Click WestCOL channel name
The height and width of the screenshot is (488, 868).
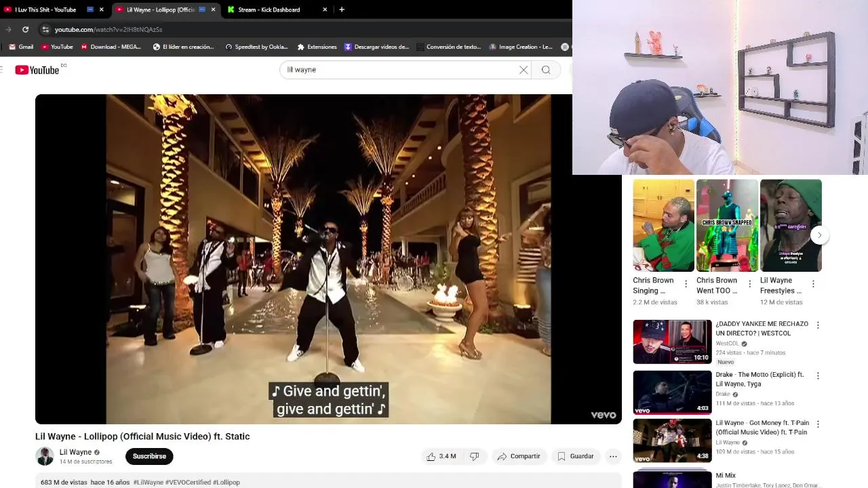[727, 344]
